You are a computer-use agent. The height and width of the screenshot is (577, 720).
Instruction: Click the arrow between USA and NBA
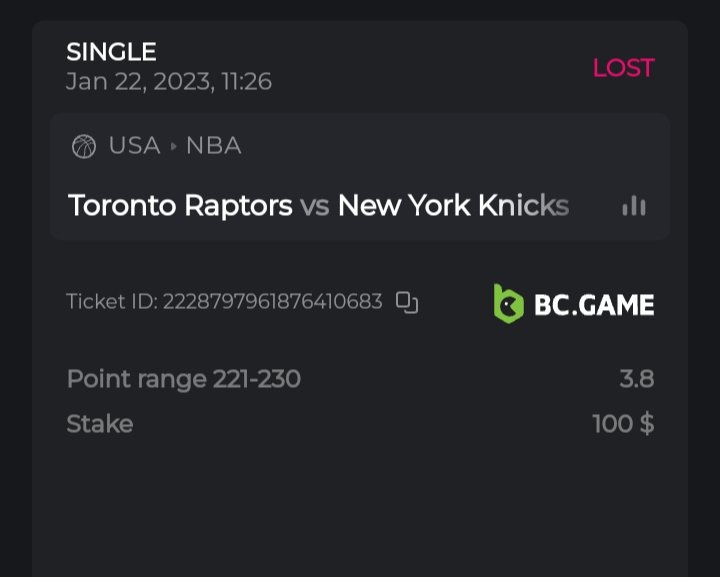(x=173, y=146)
